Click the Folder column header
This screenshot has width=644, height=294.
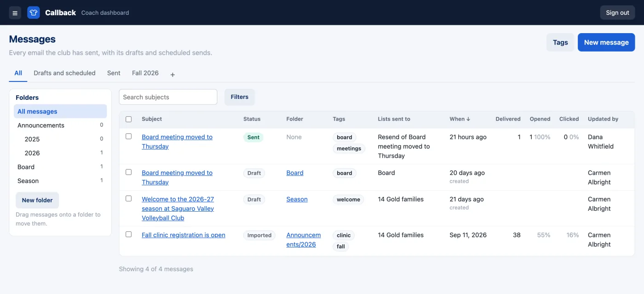295,119
